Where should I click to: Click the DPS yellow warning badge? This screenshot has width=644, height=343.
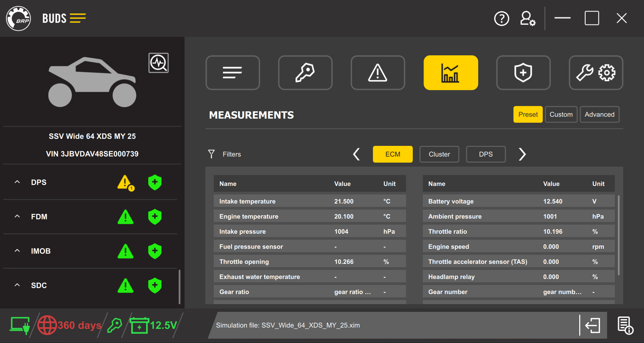pyautogui.click(x=125, y=182)
